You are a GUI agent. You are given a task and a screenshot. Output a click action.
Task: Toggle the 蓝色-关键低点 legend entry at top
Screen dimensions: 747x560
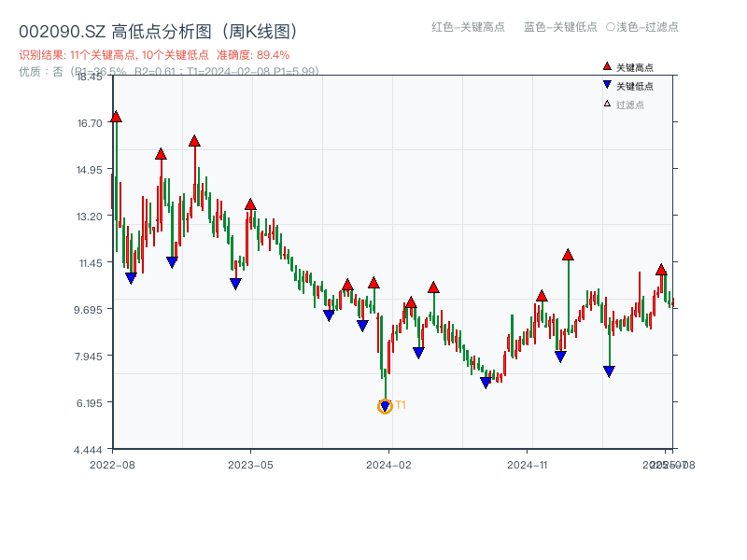[560, 27]
